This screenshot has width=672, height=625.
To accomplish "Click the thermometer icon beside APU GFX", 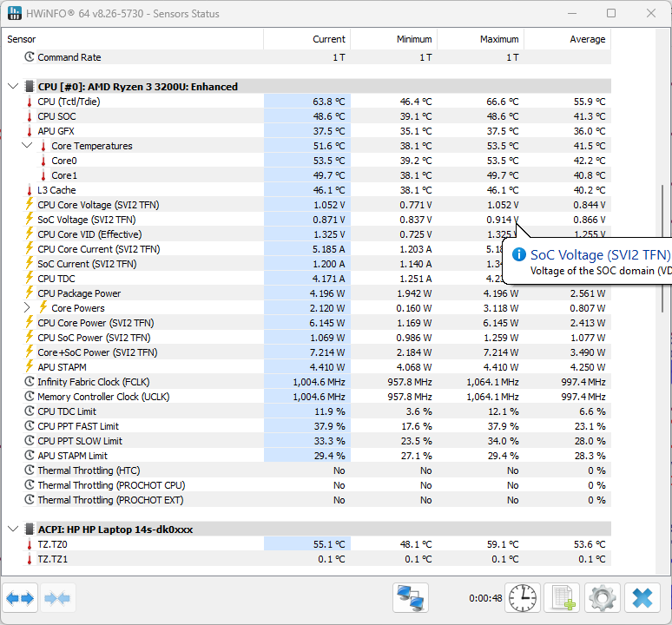I will [30, 131].
